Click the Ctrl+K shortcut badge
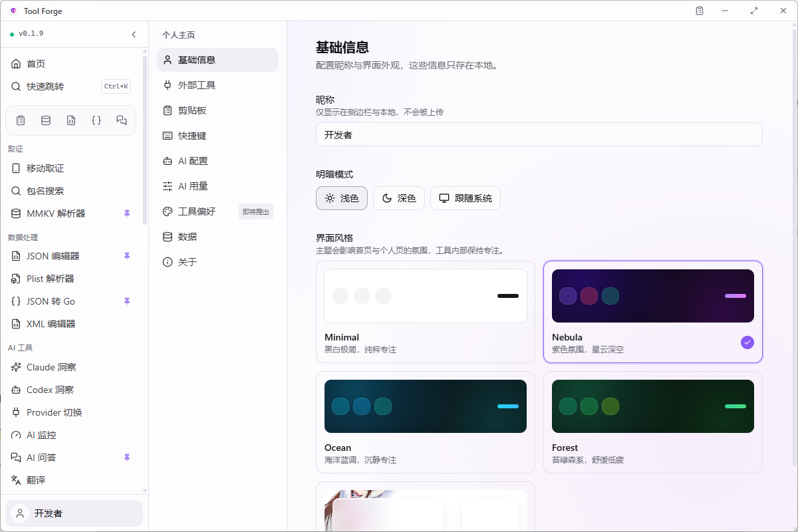The height and width of the screenshot is (532, 798). (x=116, y=86)
